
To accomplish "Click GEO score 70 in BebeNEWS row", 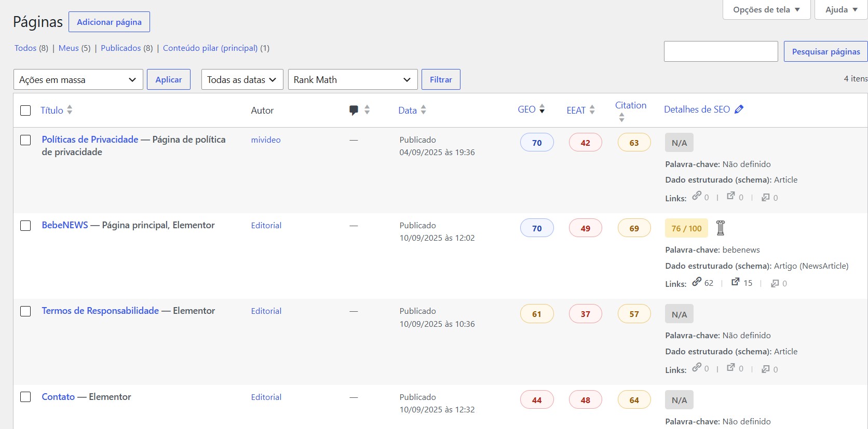I will (537, 228).
